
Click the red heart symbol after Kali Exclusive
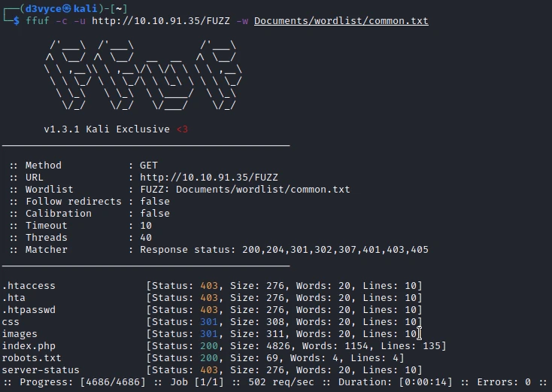pos(182,129)
